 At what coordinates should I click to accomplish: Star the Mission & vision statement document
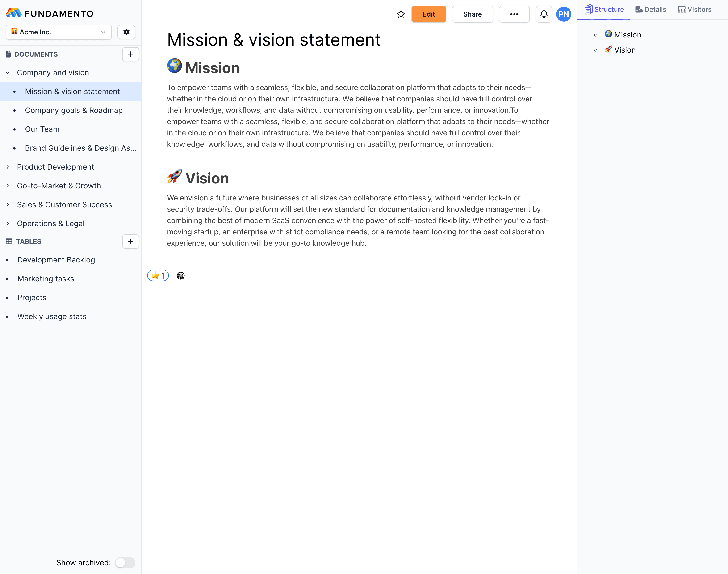401,14
